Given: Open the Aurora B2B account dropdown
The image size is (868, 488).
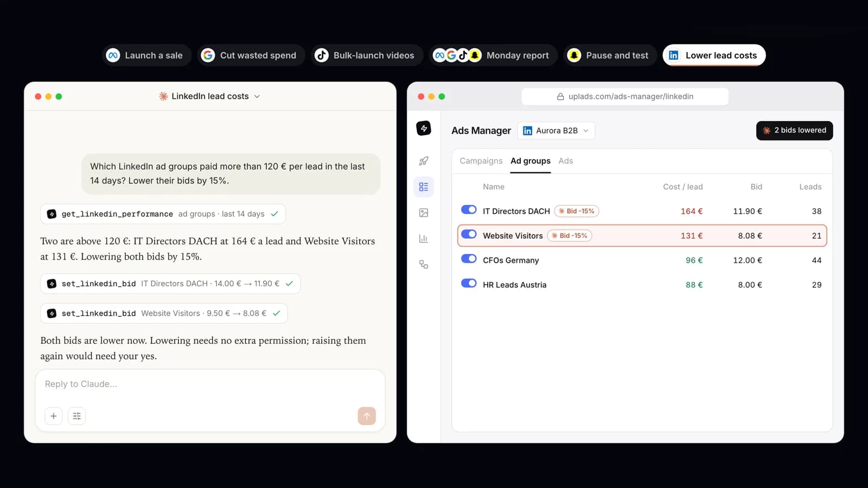Looking at the screenshot, I should pos(556,131).
